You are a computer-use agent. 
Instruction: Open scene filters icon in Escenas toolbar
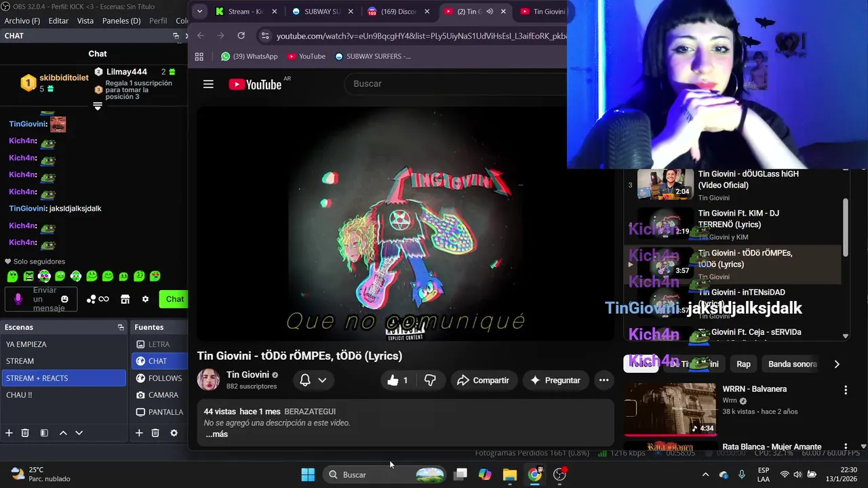coord(44,433)
